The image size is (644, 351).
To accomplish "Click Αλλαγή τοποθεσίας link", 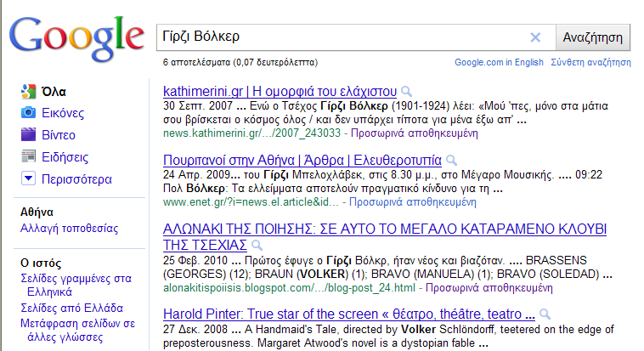I will pos(70,229).
